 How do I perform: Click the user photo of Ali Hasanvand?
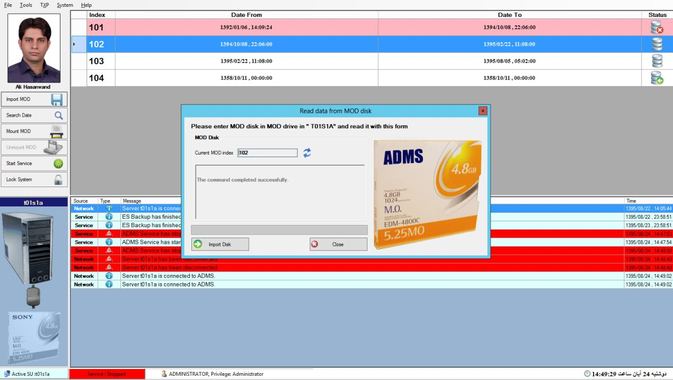tap(33, 48)
